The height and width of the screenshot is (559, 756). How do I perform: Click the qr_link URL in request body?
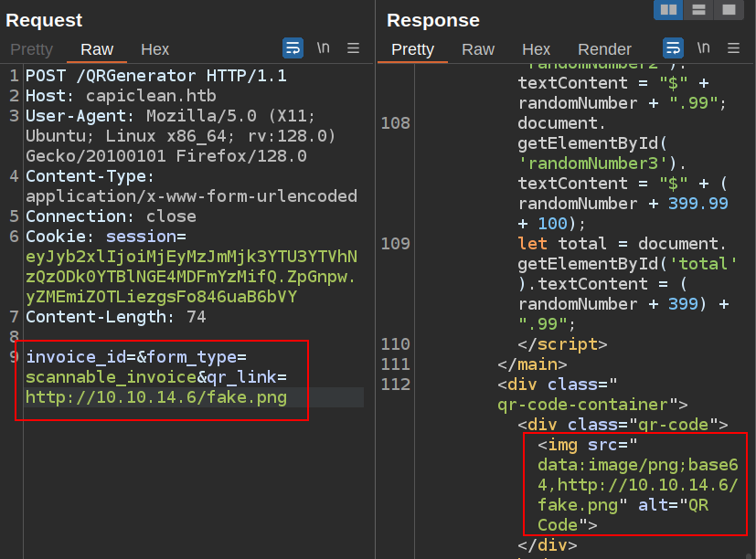click(155, 397)
